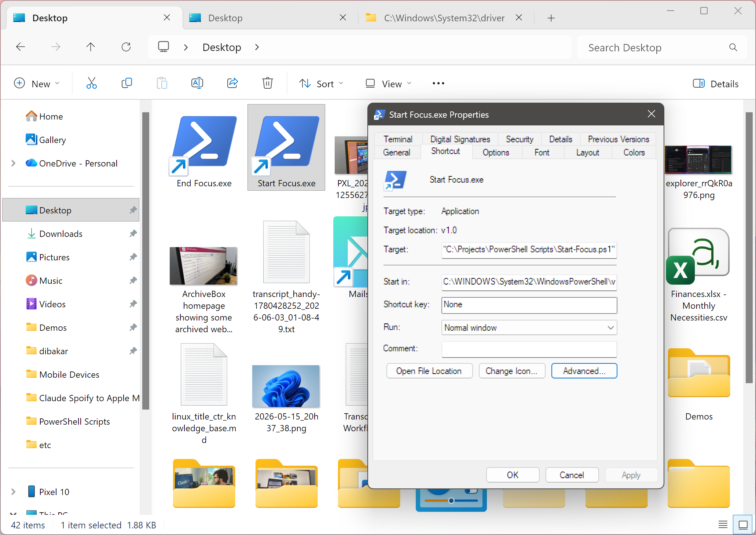
Task: Go up one folder level
Action: 91,47
